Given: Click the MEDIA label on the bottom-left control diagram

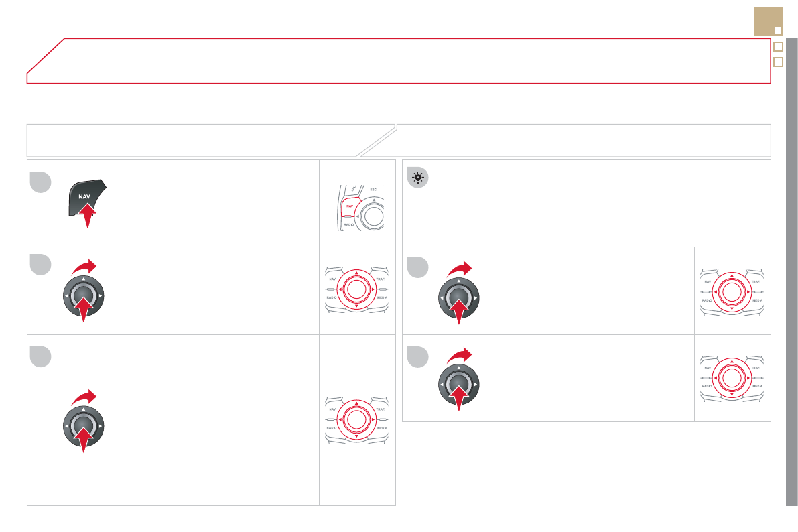Looking at the screenshot, I should 383,427.
